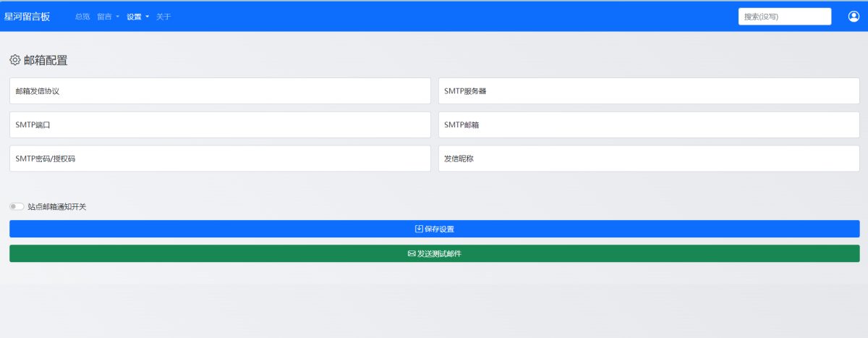The image size is (868, 338).
Task: Focus the 发信昵称 field
Action: 649,159
